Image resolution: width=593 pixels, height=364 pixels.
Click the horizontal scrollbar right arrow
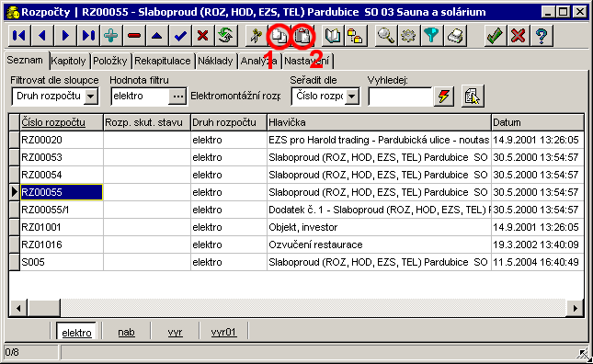[x=575, y=309]
